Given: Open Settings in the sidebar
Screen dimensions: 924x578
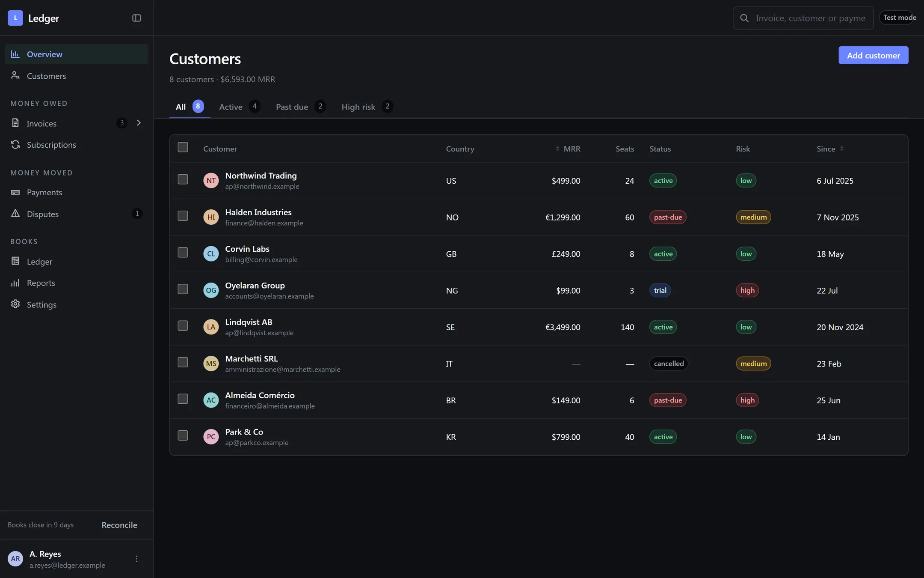Looking at the screenshot, I should point(77,304).
